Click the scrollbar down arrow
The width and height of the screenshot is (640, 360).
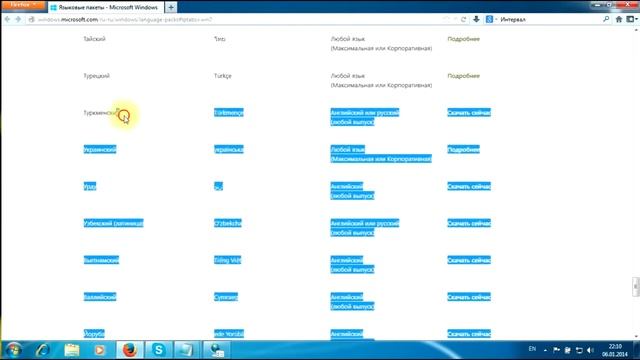click(x=636, y=336)
